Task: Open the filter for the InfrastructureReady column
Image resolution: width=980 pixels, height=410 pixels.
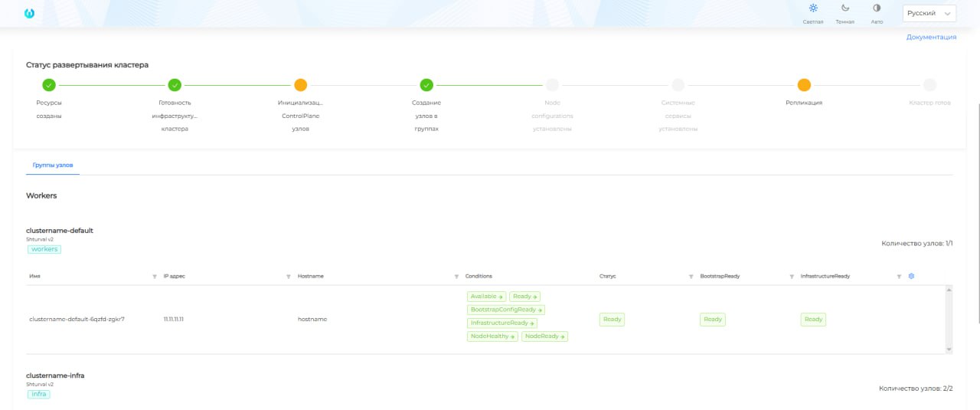Action: point(899,276)
